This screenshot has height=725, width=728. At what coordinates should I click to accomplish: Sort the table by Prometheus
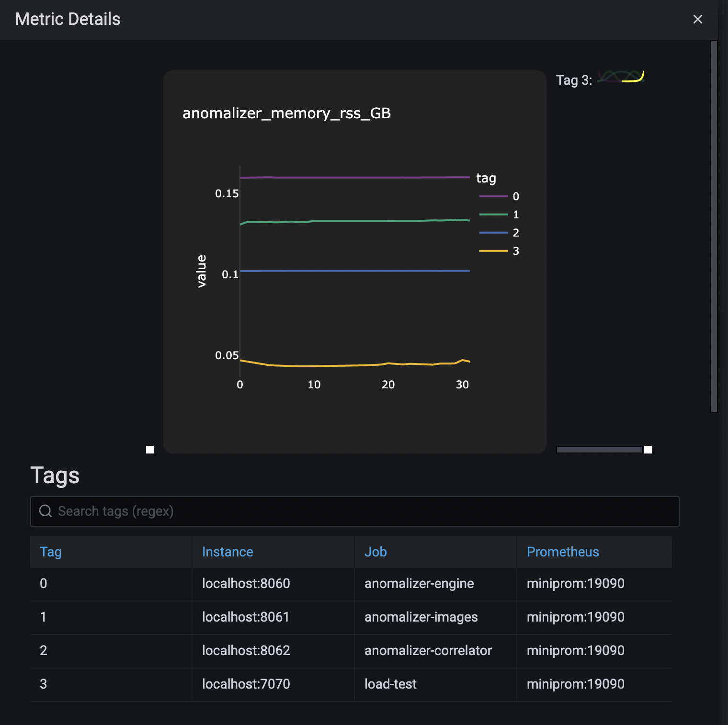pyautogui.click(x=562, y=552)
